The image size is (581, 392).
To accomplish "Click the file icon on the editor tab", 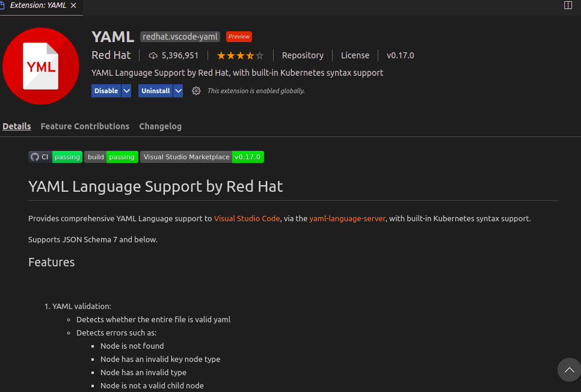I will pyautogui.click(x=2, y=5).
